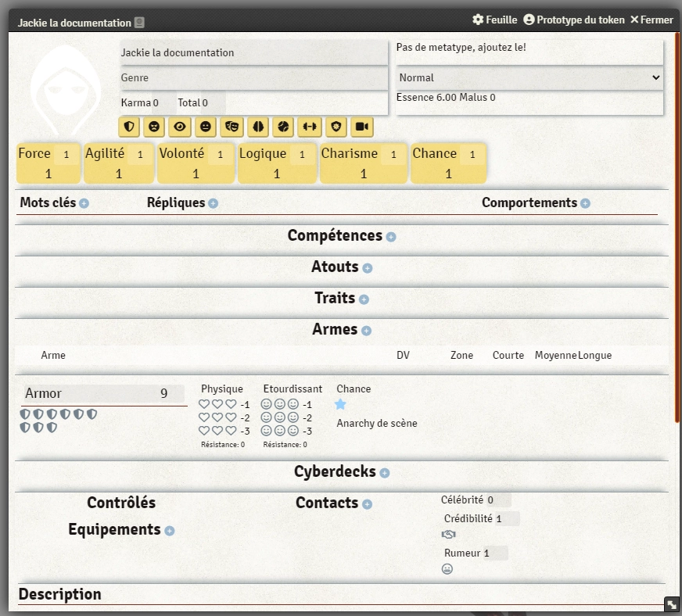The width and height of the screenshot is (682, 616).
Task: Click the first Armor shield pip
Action: 25,414
